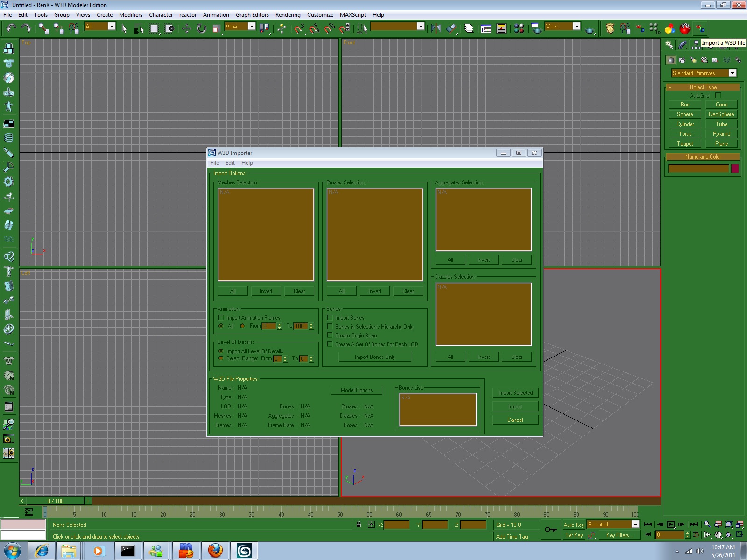Open the selection filter All dropdown
Viewport: 747px width, 560px height.
(112, 27)
